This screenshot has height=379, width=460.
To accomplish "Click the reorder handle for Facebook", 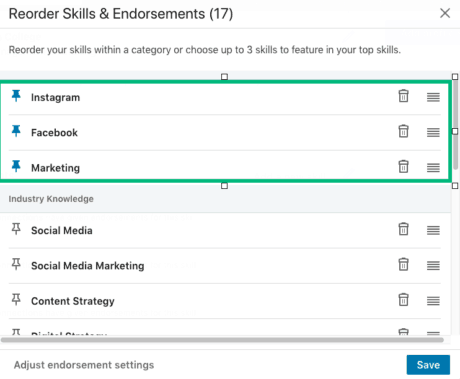I will tap(433, 133).
